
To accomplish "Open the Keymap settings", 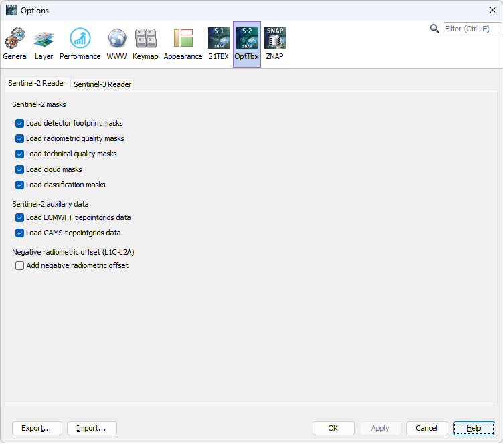I will point(145,44).
